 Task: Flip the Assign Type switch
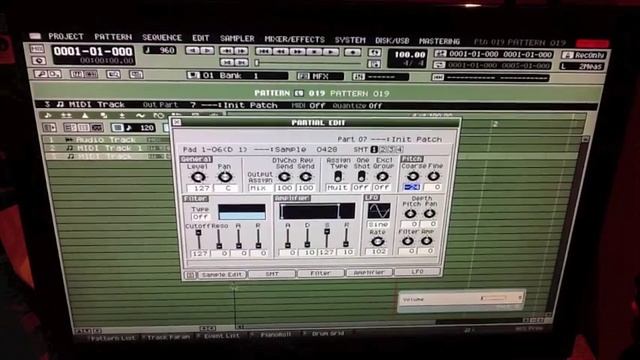coord(338,176)
